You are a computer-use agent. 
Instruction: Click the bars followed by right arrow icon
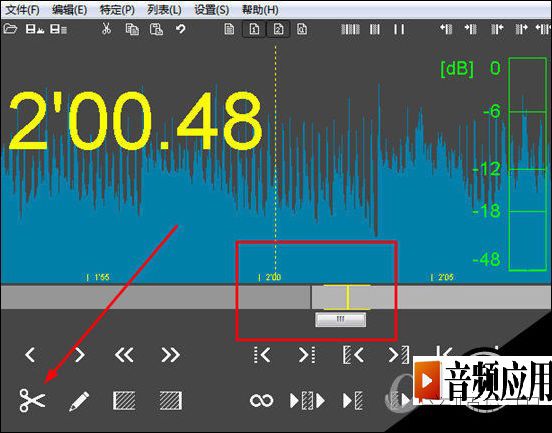point(521,29)
